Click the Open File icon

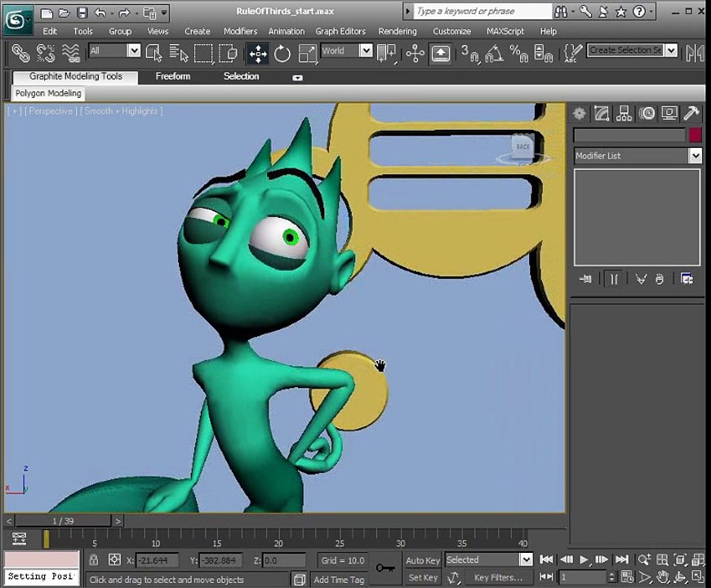coord(64,13)
